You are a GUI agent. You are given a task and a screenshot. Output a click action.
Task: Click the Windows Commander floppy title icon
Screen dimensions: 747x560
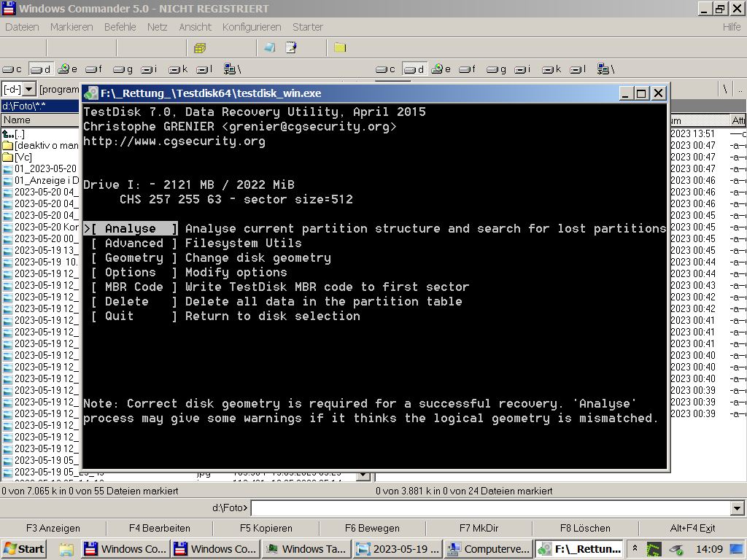[9, 9]
